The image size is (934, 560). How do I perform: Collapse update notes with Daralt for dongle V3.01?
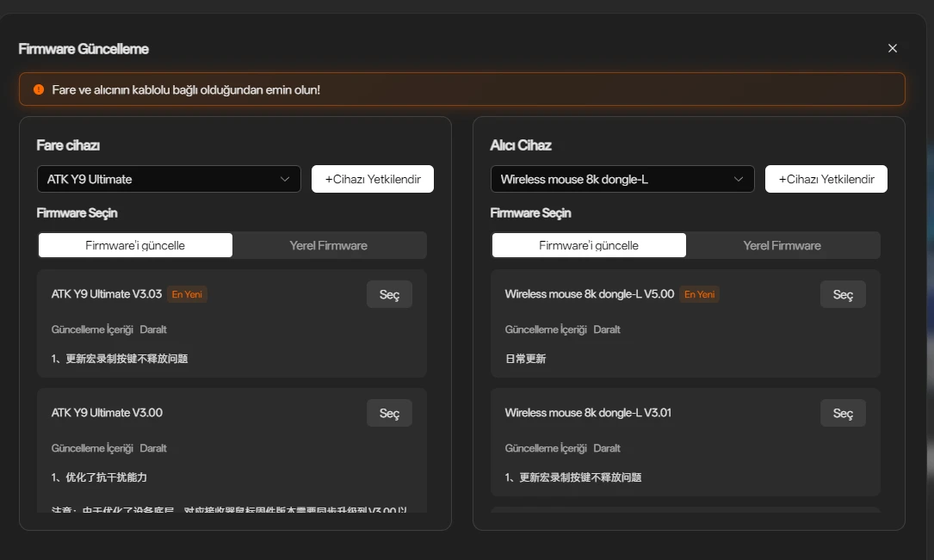[x=607, y=448]
